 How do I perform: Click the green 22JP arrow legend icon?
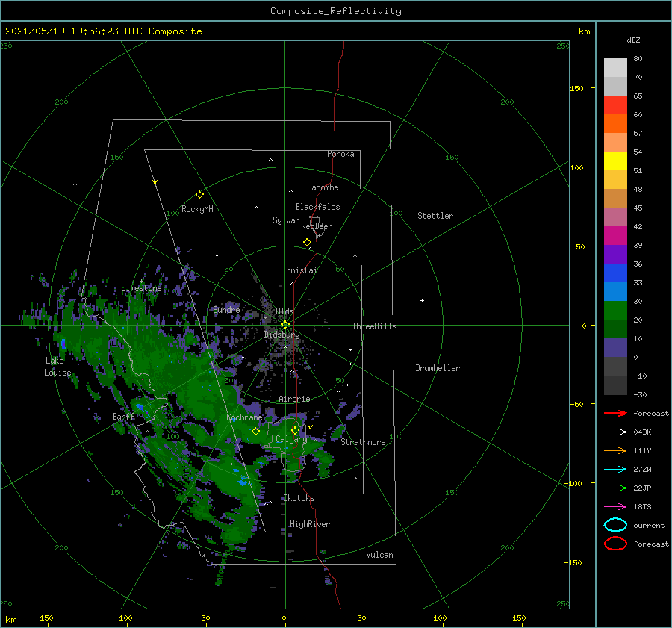coord(615,488)
